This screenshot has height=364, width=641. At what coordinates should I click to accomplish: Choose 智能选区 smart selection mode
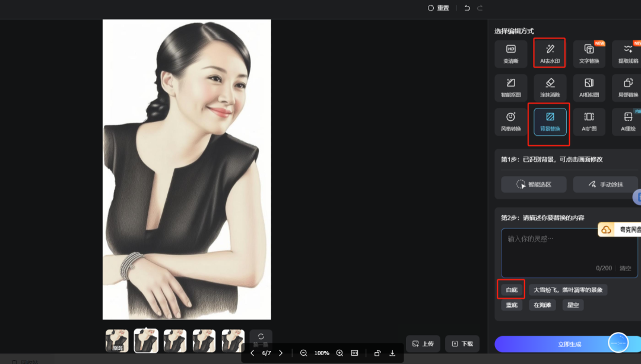click(534, 184)
